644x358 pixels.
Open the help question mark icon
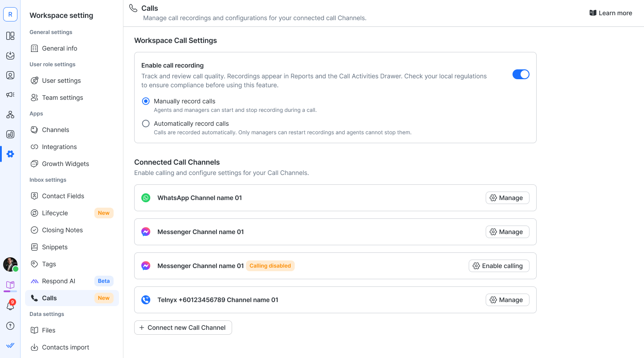click(10, 326)
